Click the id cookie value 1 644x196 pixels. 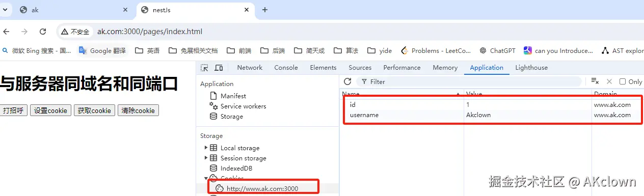[468, 104]
